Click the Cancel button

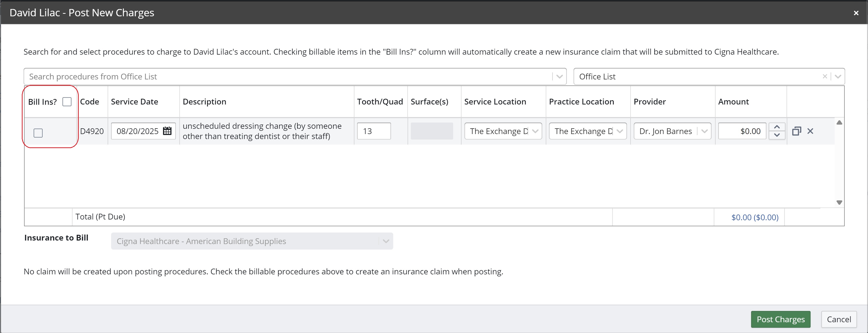[839, 319]
